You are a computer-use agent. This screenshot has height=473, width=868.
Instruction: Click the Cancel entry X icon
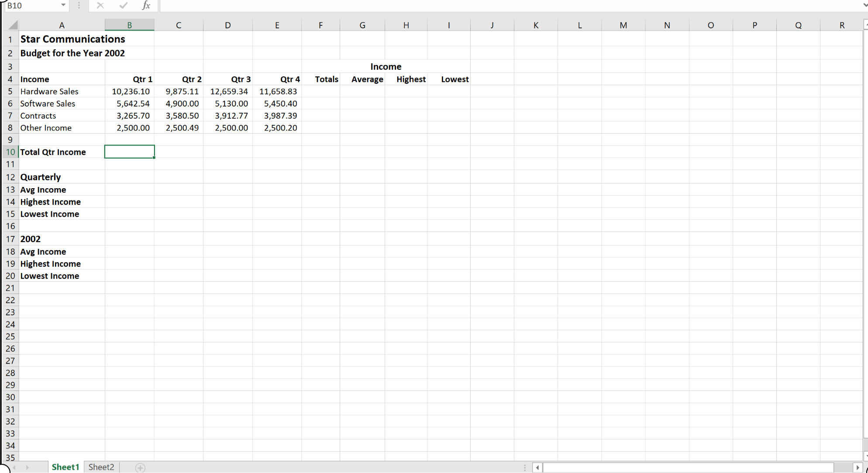100,5
